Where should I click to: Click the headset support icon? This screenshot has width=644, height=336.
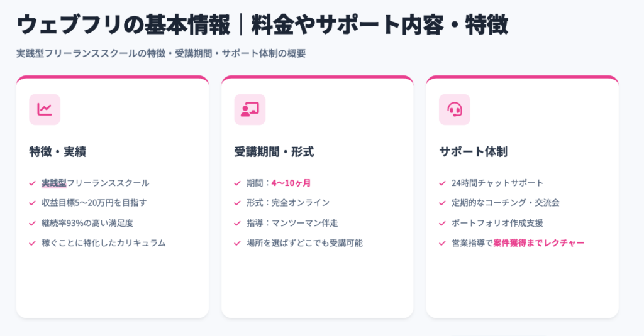(x=454, y=109)
